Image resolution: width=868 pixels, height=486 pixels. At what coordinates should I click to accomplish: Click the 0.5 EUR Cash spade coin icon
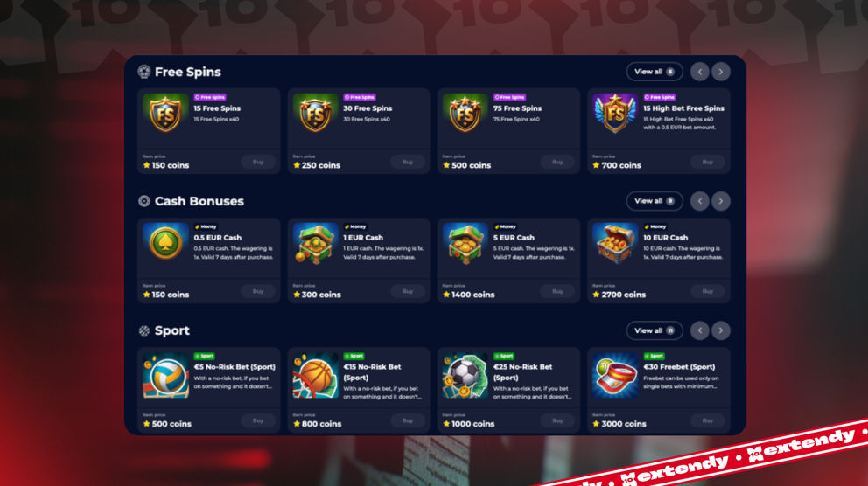point(165,242)
